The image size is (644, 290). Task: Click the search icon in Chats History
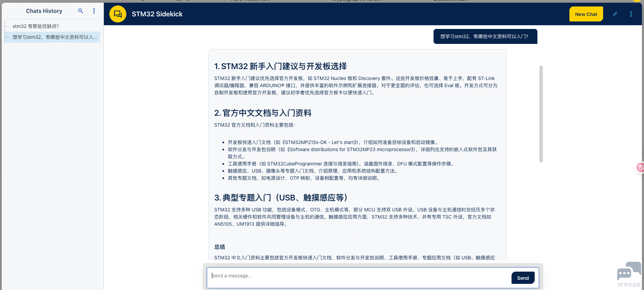pyautogui.click(x=81, y=11)
